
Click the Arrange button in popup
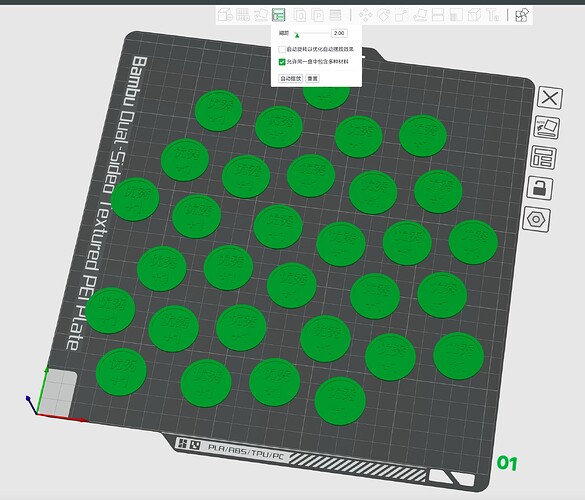click(x=291, y=78)
